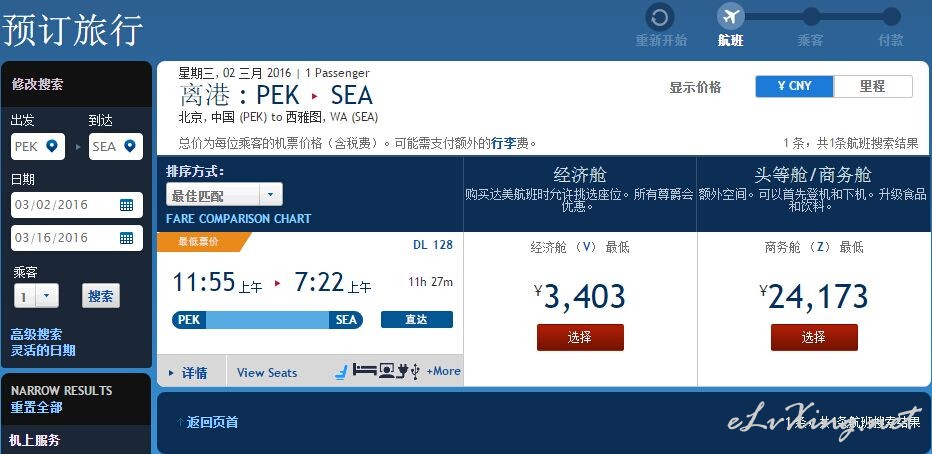932x454 pixels.
Task: Switch price display to ¥ CNY
Action: [795, 86]
